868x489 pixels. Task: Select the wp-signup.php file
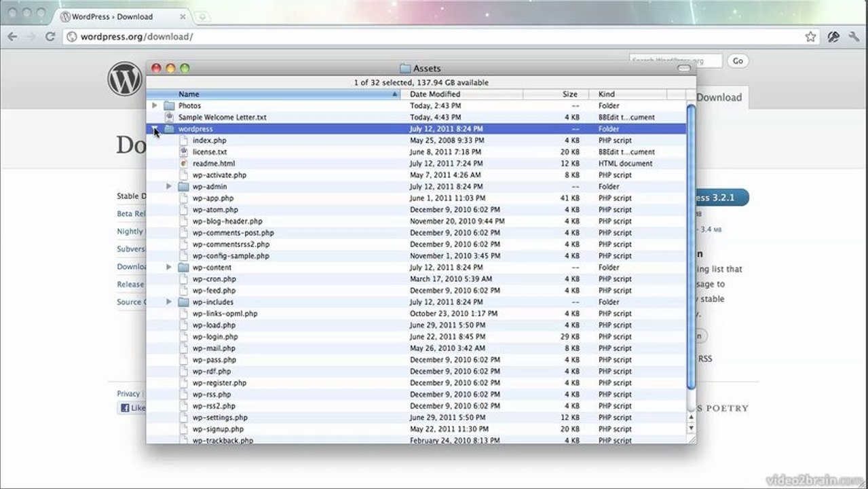pyautogui.click(x=218, y=429)
